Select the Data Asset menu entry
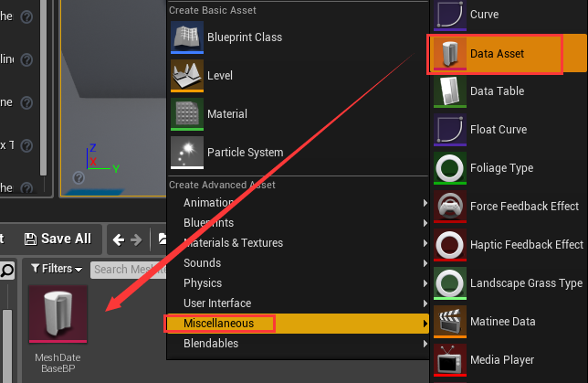588x383 pixels. (497, 54)
